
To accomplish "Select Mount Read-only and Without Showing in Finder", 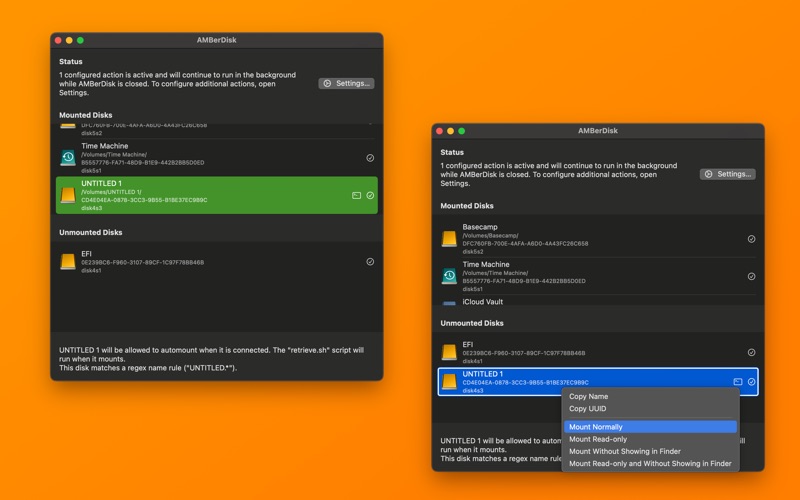I will coord(651,464).
